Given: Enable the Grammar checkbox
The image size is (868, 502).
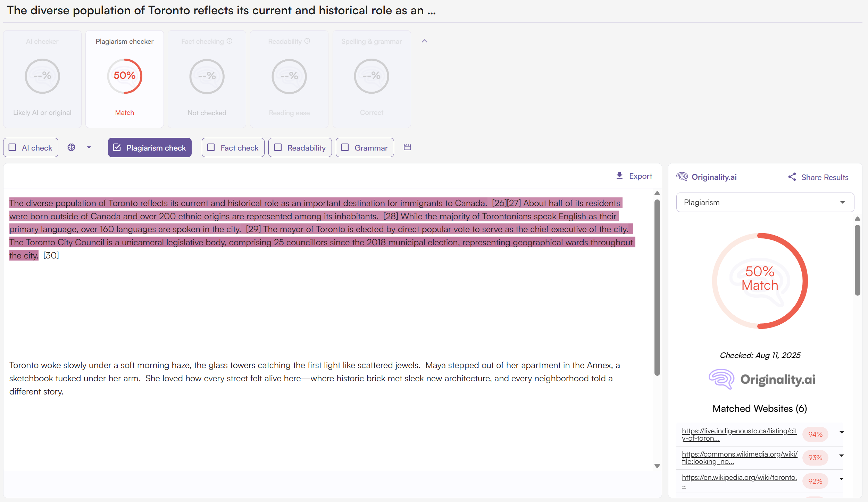Looking at the screenshot, I should (x=345, y=147).
